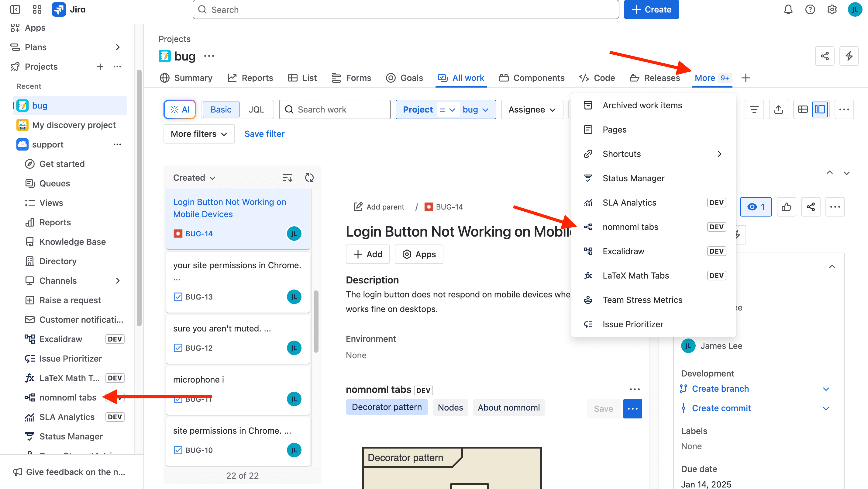
Task: Click the refresh icon in work list
Action: pyautogui.click(x=309, y=178)
